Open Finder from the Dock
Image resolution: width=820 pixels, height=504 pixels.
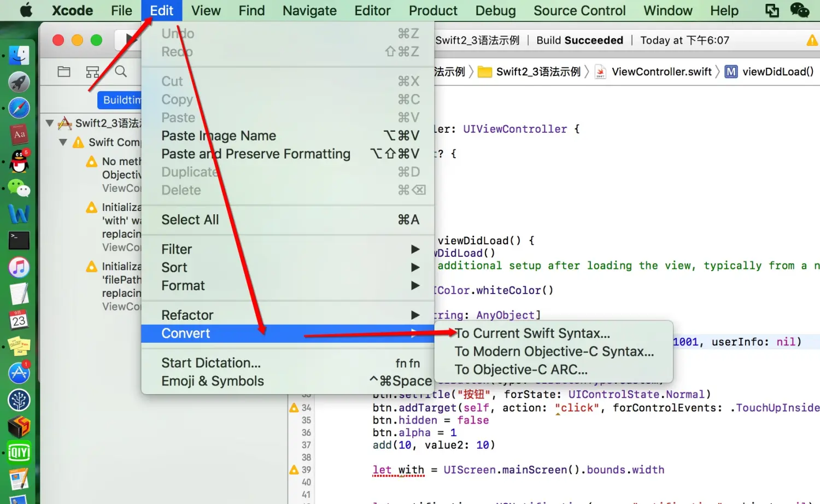[x=19, y=55]
